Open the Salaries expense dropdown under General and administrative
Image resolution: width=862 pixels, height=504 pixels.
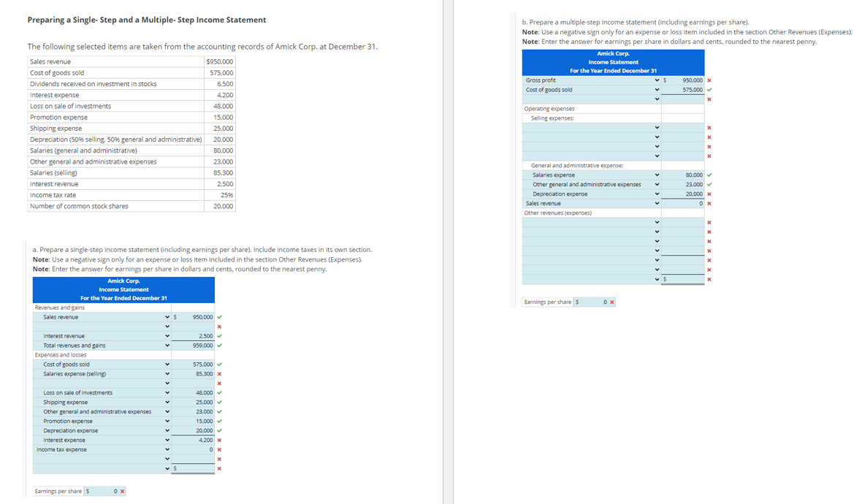point(657,175)
